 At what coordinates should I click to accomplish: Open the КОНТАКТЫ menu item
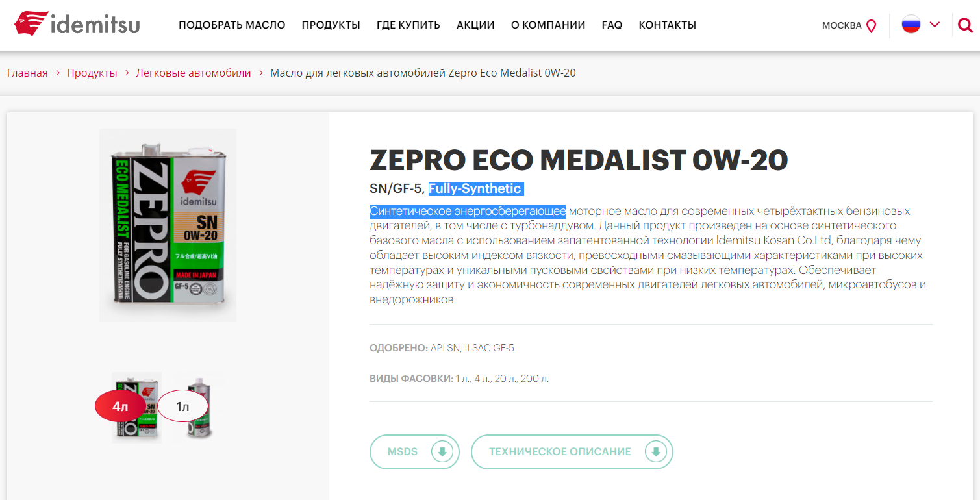(x=667, y=25)
